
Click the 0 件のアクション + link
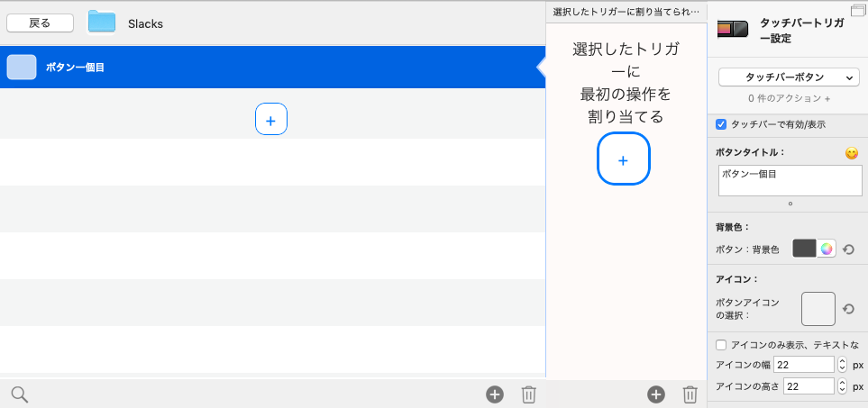789,98
